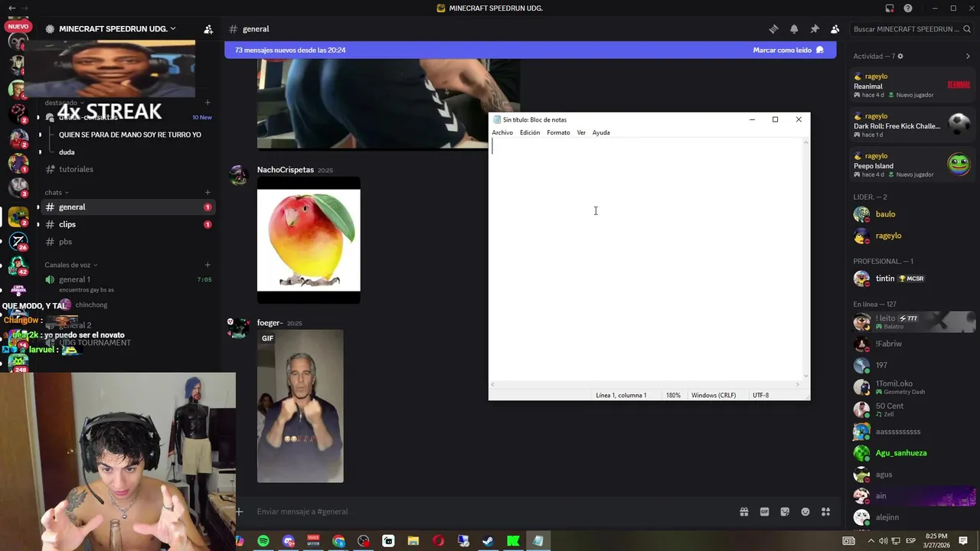Open Steam from the taskbar
Screen dimensions: 980x551
pos(488,541)
